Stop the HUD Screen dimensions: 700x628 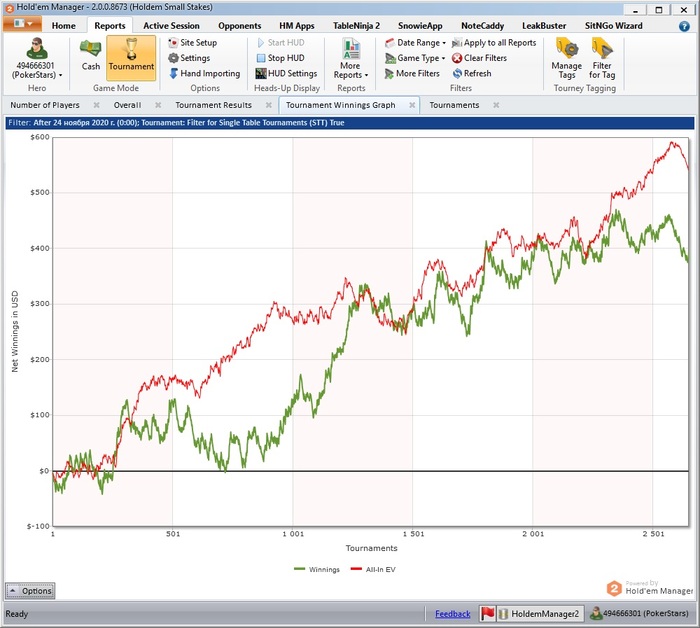(x=281, y=58)
